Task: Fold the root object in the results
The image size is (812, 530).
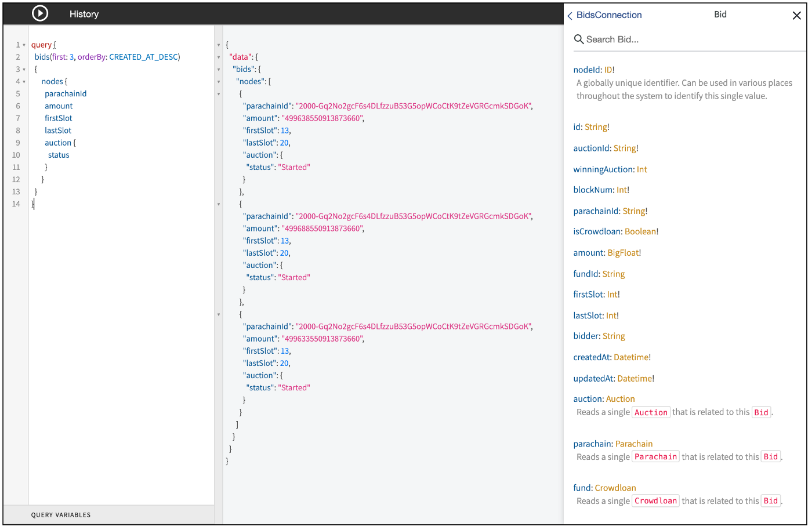Action: [x=219, y=45]
